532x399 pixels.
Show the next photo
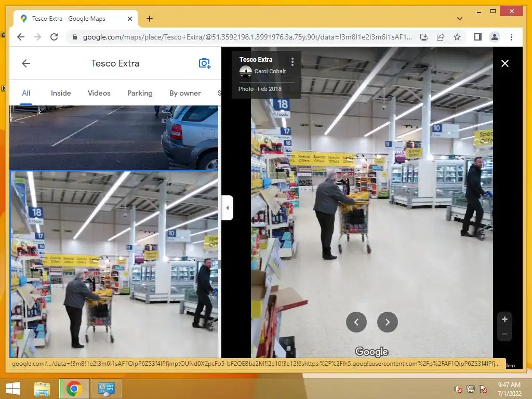[388, 322]
